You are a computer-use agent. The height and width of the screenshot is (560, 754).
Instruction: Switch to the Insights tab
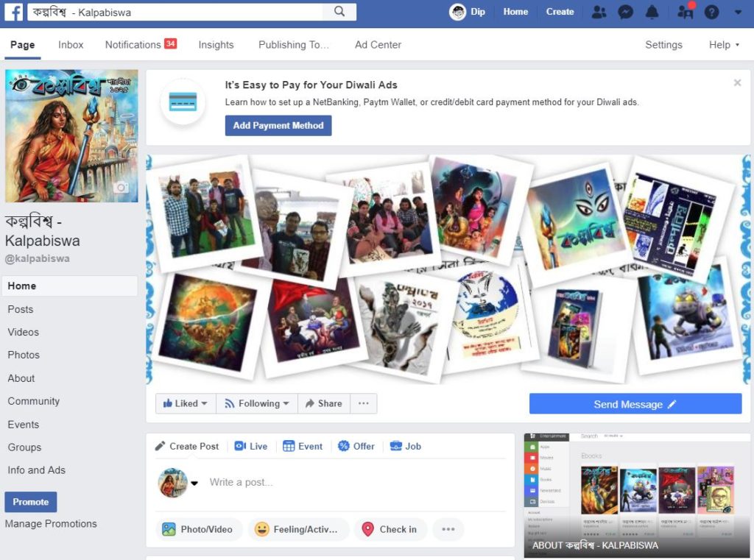[216, 45]
